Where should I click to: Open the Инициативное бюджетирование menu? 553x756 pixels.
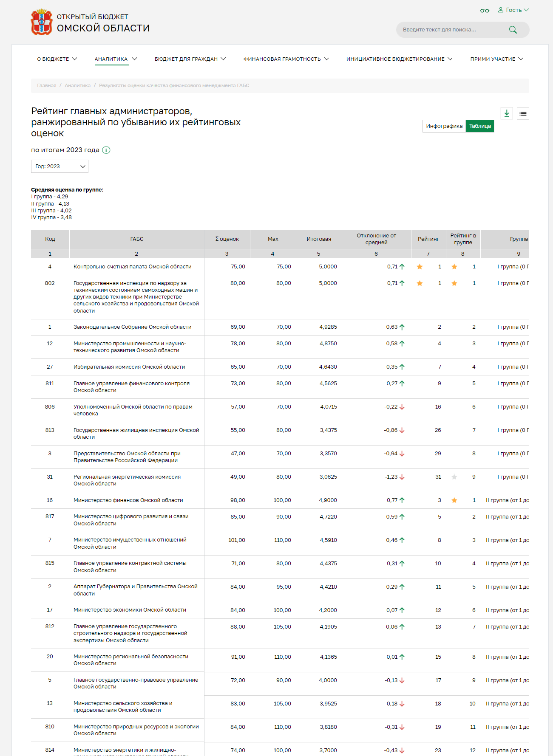(399, 59)
